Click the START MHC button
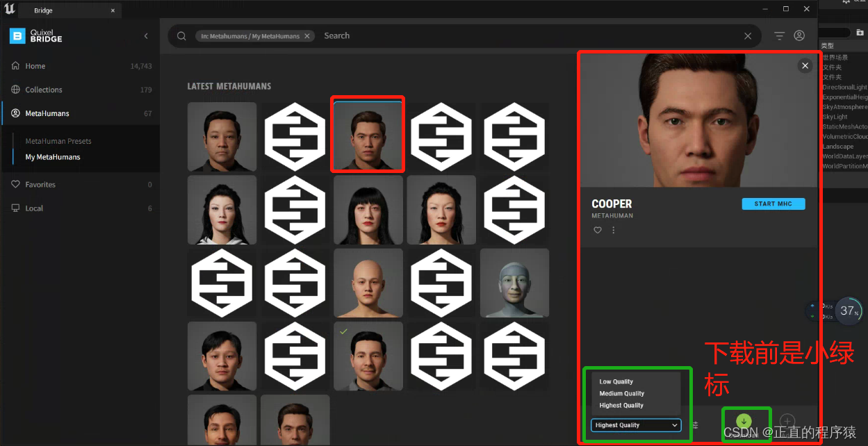This screenshot has width=868, height=446. pyautogui.click(x=773, y=204)
